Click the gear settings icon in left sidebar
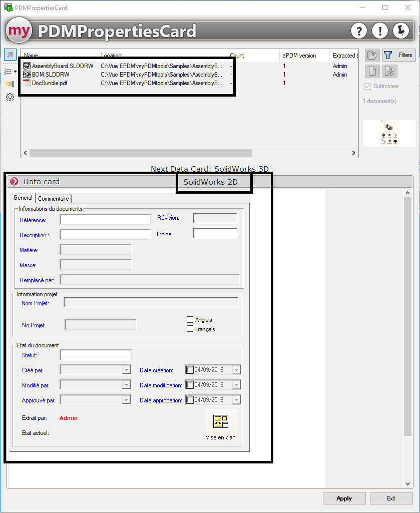The height and width of the screenshot is (513, 420). coord(10,97)
